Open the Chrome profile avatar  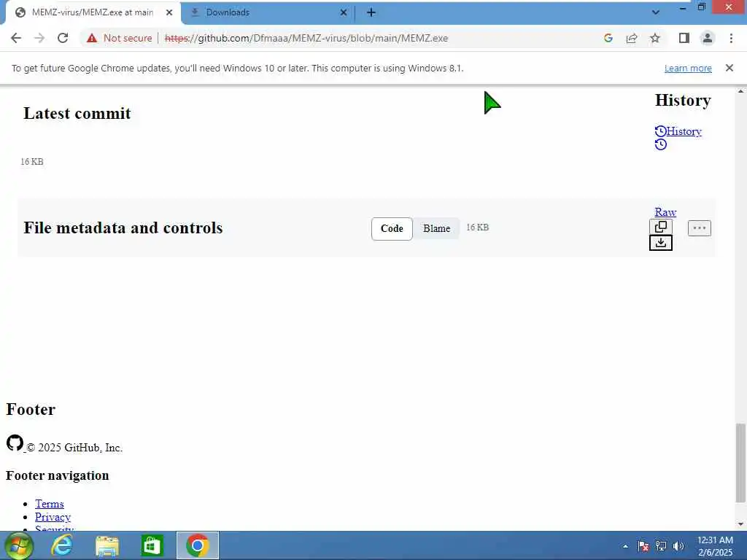[708, 38]
